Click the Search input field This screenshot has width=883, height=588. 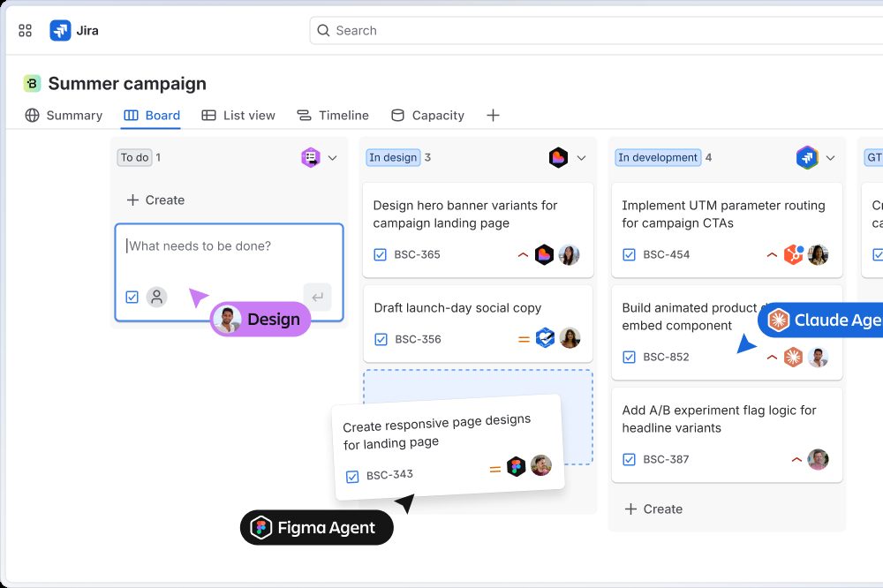pyautogui.click(x=596, y=30)
